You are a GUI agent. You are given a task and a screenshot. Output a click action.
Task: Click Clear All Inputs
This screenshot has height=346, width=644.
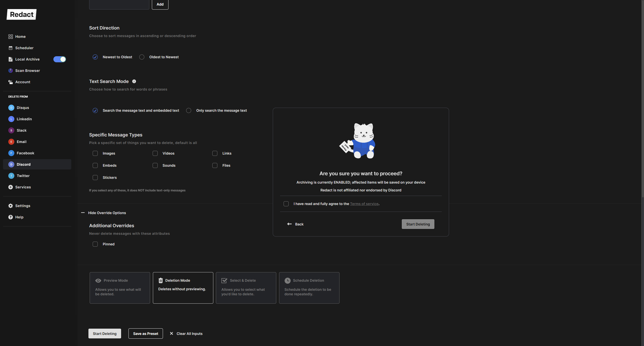[186, 334]
